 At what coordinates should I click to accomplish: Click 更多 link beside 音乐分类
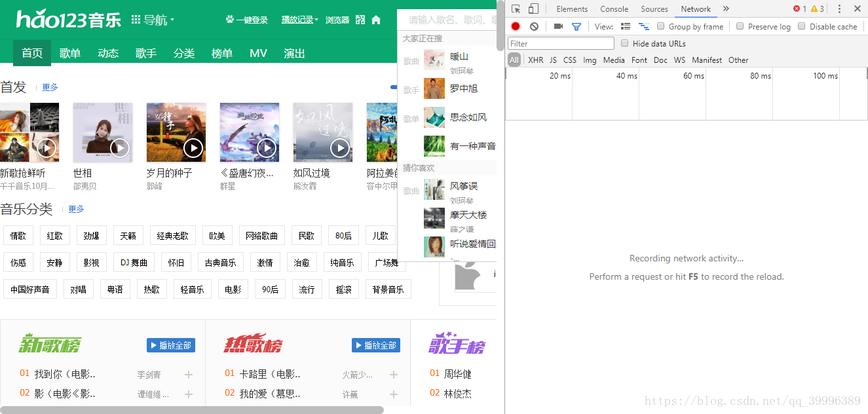click(x=76, y=209)
